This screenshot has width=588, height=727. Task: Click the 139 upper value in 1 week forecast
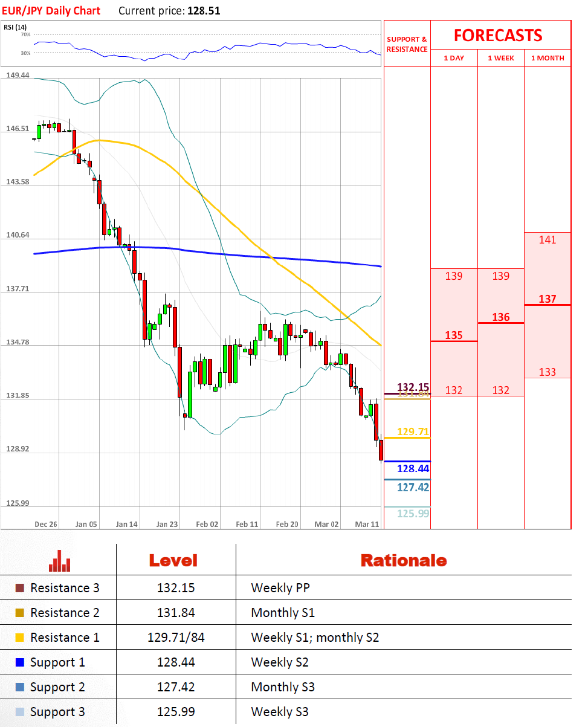click(501, 276)
